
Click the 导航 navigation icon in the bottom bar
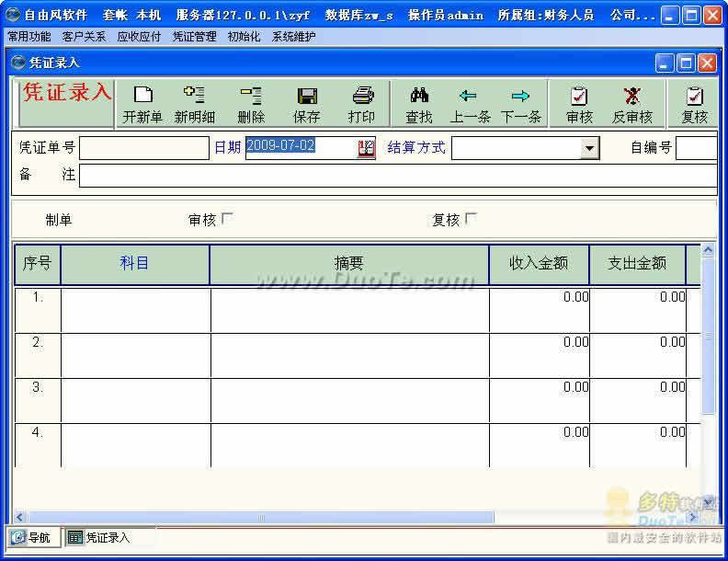point(18,537)
